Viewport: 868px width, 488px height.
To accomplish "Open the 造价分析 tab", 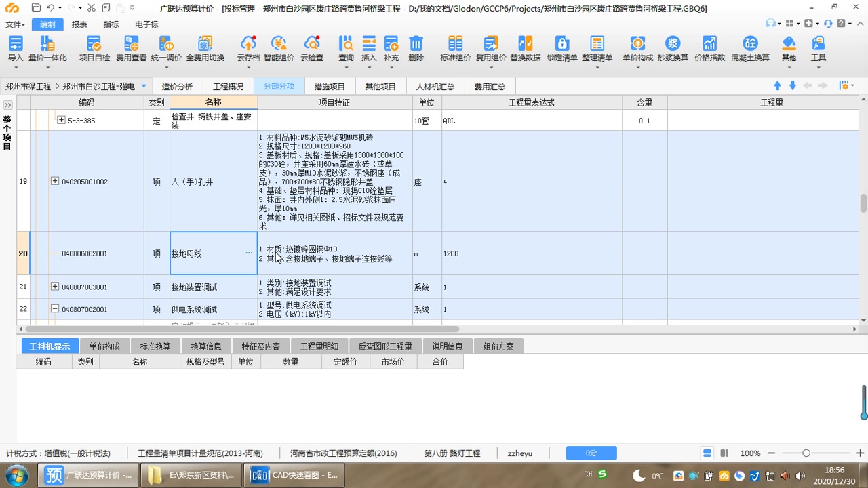I will click(177, 87).
